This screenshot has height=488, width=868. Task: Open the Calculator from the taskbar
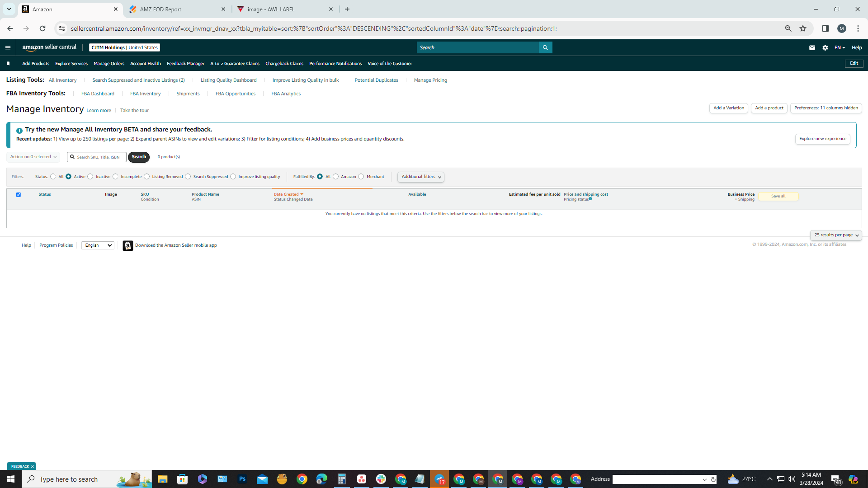click(341, 479)
